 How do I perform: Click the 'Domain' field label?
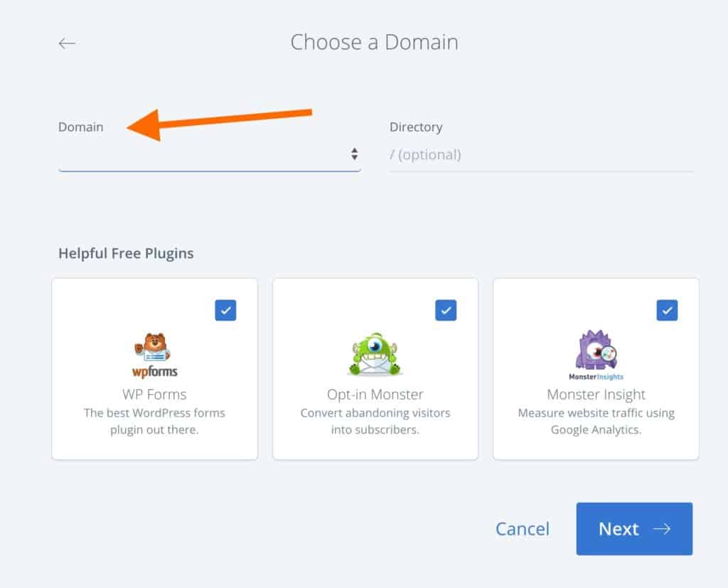81,127
